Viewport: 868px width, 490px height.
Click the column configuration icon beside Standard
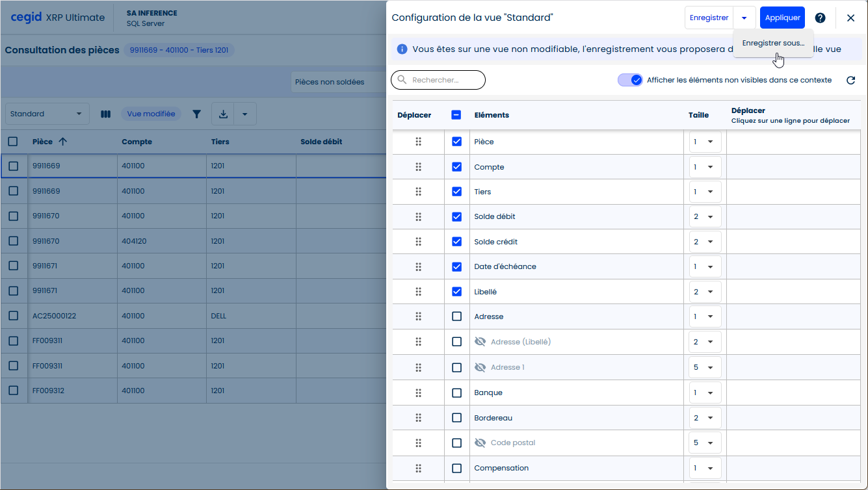click(105, 114)
